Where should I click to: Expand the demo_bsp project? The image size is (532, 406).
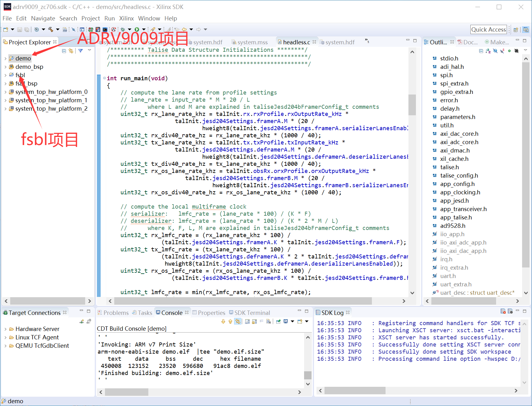point(6,67)
